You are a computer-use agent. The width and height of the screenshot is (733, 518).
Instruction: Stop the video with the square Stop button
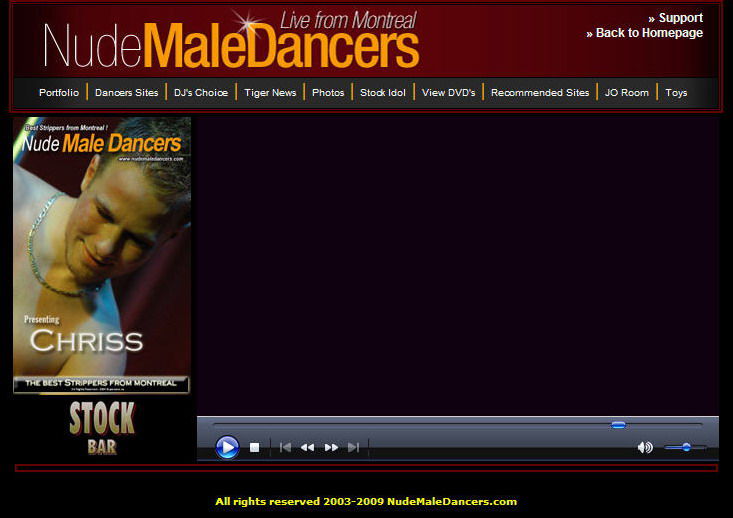point(254,447)
